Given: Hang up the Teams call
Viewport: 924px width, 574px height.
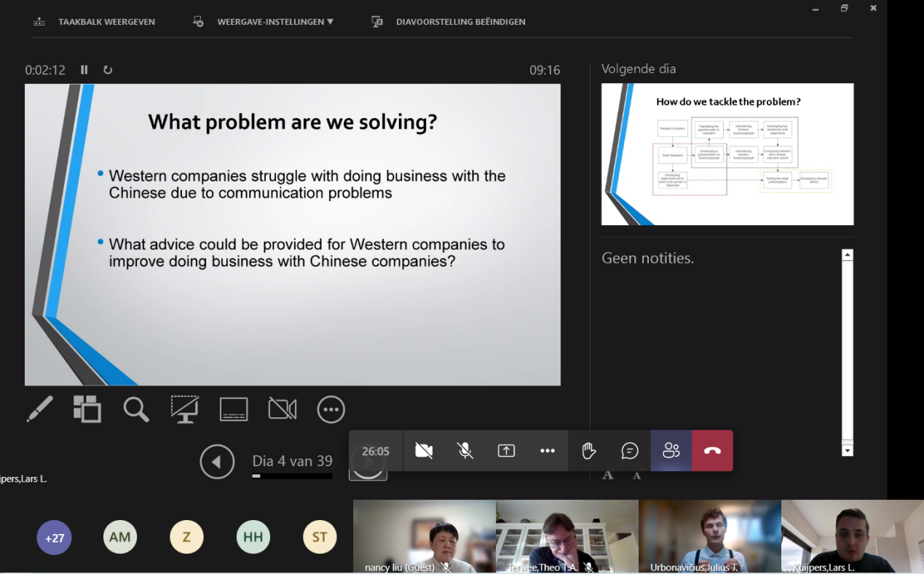Looking at the screenshot, I should 712,451.
